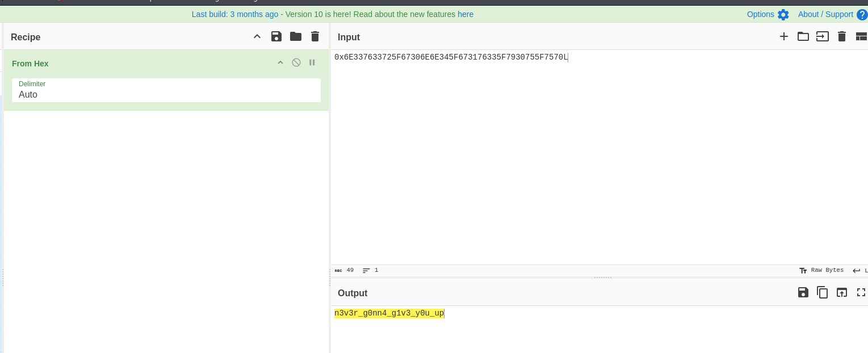Collapse the From Hex operation arguments

pos(280,63)
